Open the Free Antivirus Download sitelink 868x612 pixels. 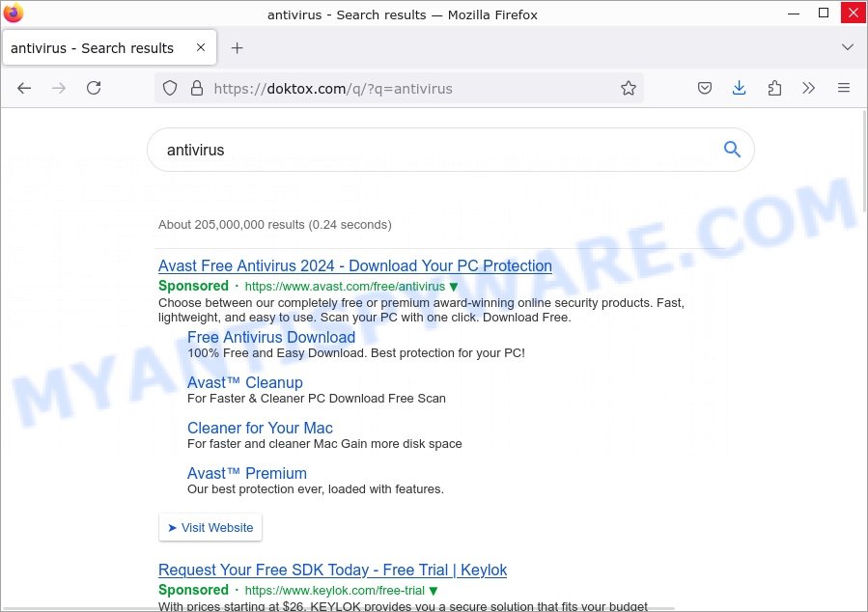tap(271, 337)
